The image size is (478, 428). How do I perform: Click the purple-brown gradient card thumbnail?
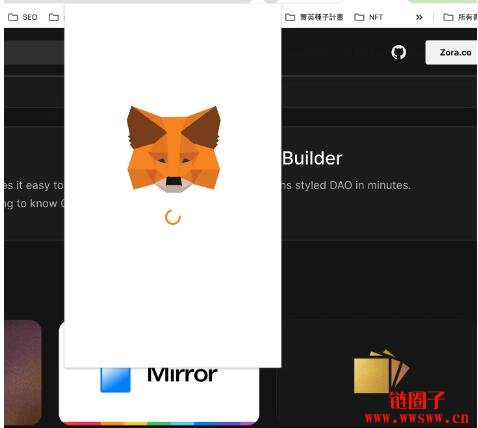tap(23, 373)
